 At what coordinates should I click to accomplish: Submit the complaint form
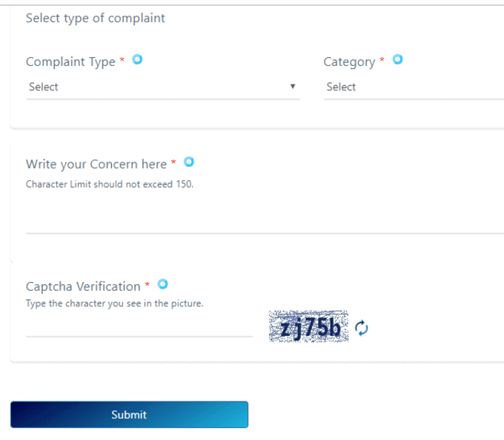(129, 415)
